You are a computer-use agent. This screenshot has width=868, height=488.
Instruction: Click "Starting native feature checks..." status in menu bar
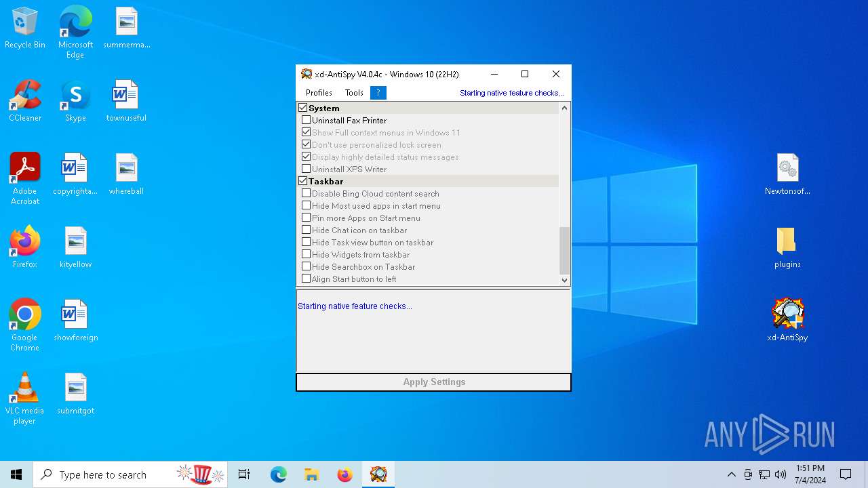tap(512, 93)
